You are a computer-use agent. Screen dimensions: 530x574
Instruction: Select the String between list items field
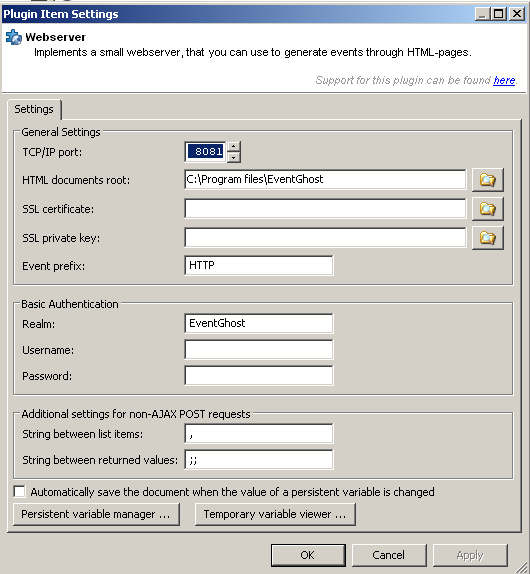pos(259,433)
